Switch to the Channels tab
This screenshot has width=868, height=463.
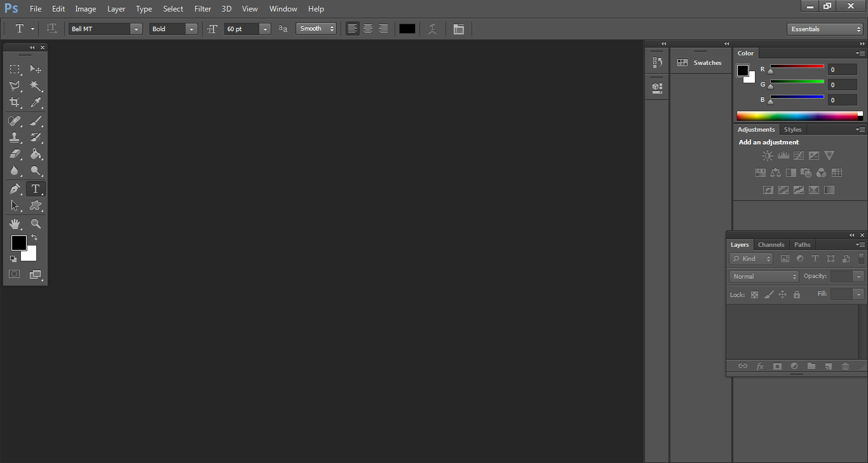coord(771,245)
